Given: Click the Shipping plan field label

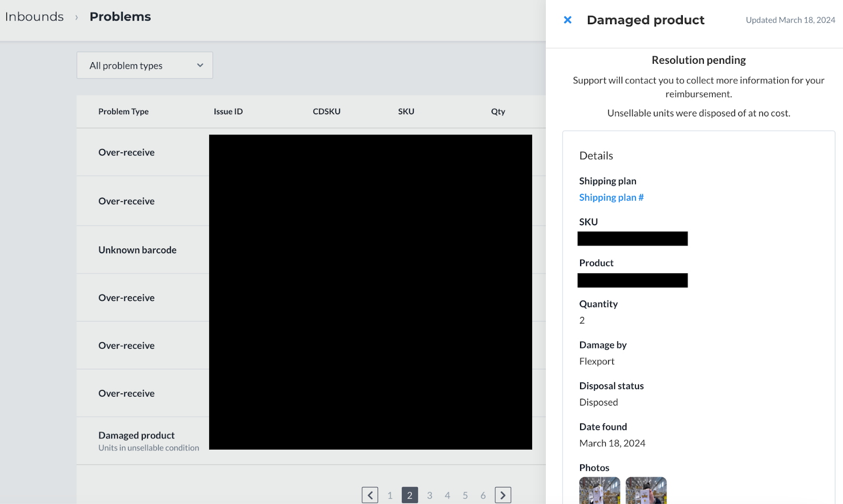Looking at the screenshot, I should pos(607,181).
